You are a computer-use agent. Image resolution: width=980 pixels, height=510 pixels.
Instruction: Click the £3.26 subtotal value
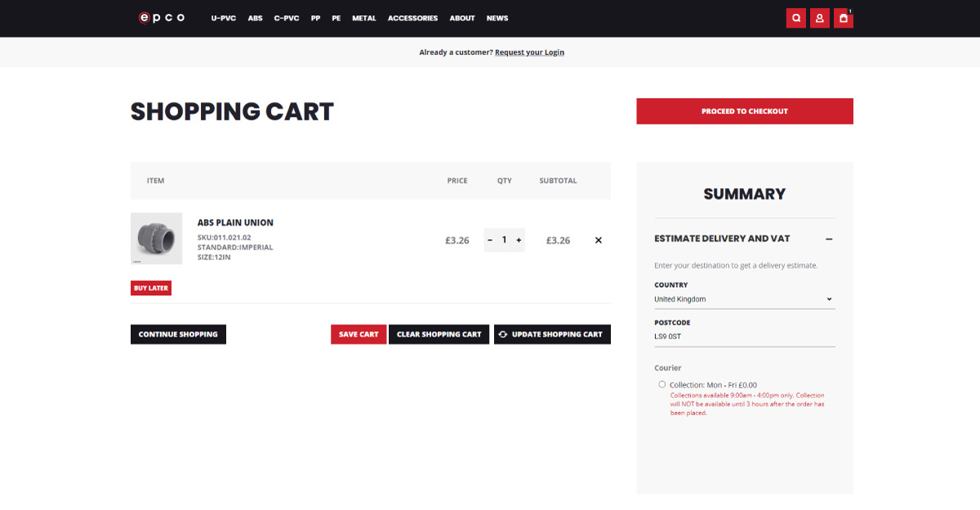click(x=558, y=240)
